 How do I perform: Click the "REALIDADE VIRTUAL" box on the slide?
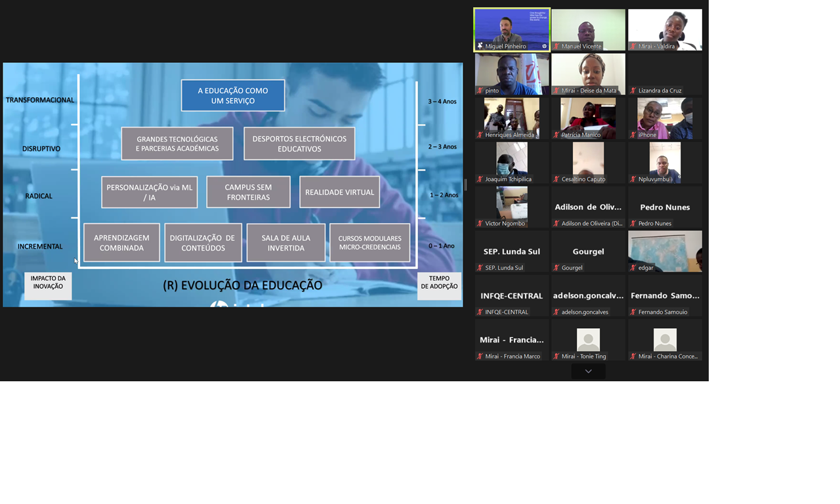[339, 192]
